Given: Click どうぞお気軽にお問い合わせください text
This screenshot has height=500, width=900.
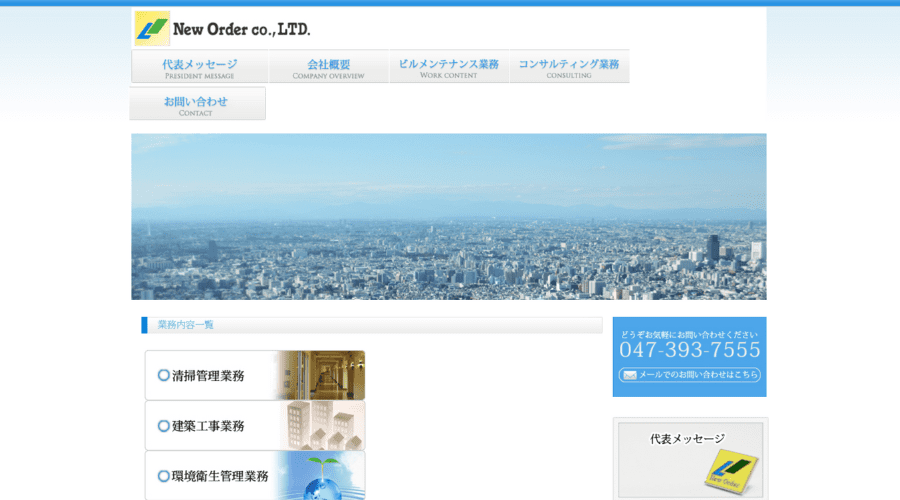Looking at the screenshot, I should click(x=689, y=334).
